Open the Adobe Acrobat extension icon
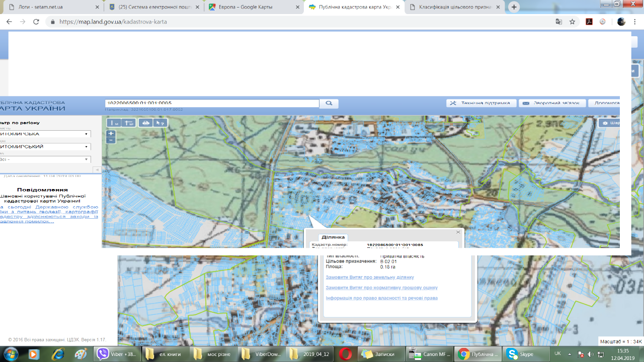644x362 pixels. point(589,22)
